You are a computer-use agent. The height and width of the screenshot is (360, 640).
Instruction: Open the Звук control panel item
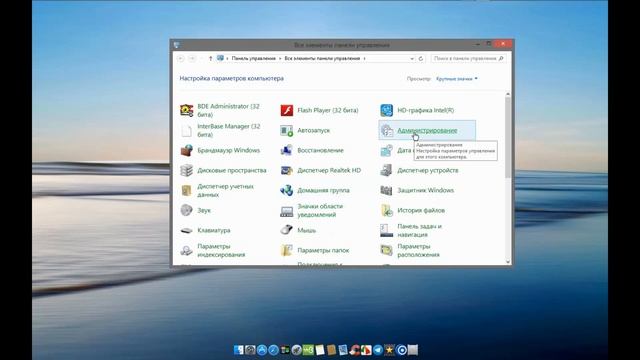196,210
